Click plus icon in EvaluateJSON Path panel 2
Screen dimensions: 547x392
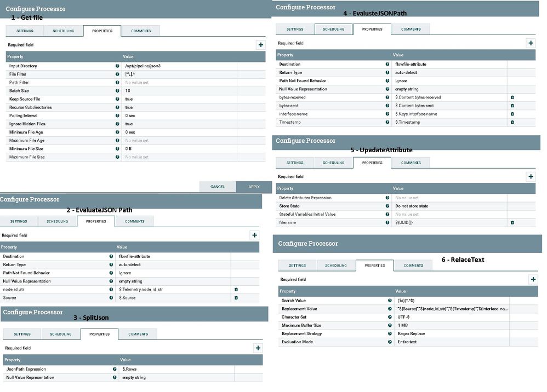click(x=255, y=235)
